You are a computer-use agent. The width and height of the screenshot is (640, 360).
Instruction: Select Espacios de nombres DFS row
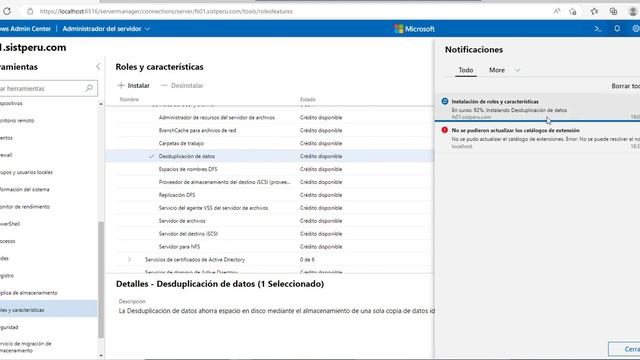tap(269, 169)
